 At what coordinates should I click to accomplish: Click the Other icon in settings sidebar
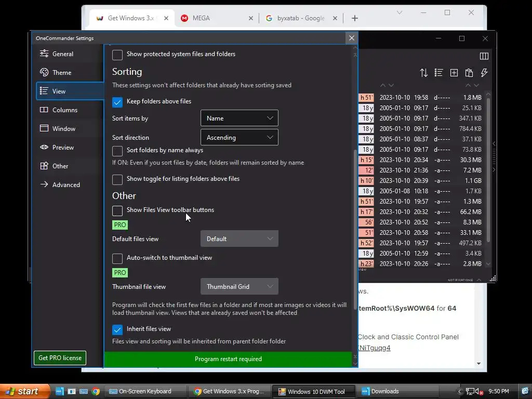click(x=44, y=166)
